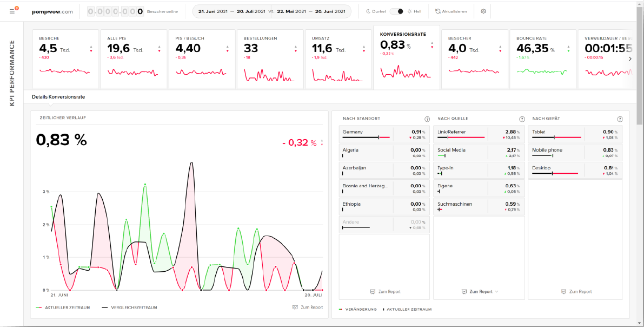
Task: Open help icon for Nach Gerät
Action: point(620,119)
